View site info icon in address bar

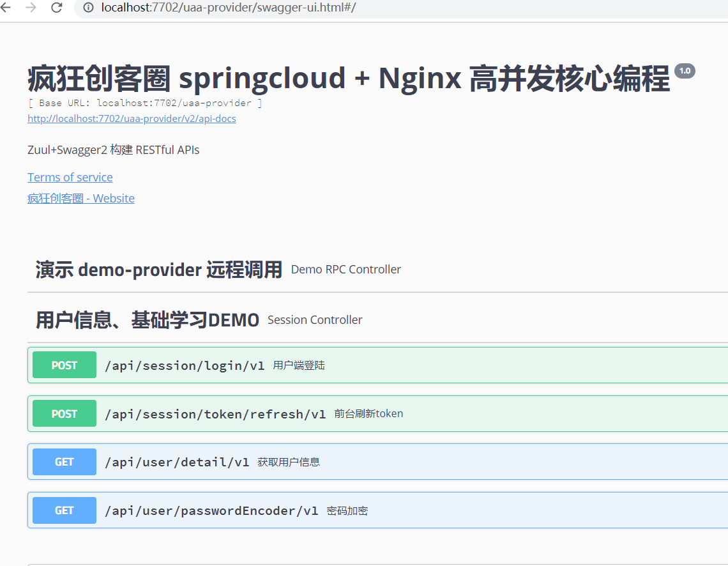point(88,8)
